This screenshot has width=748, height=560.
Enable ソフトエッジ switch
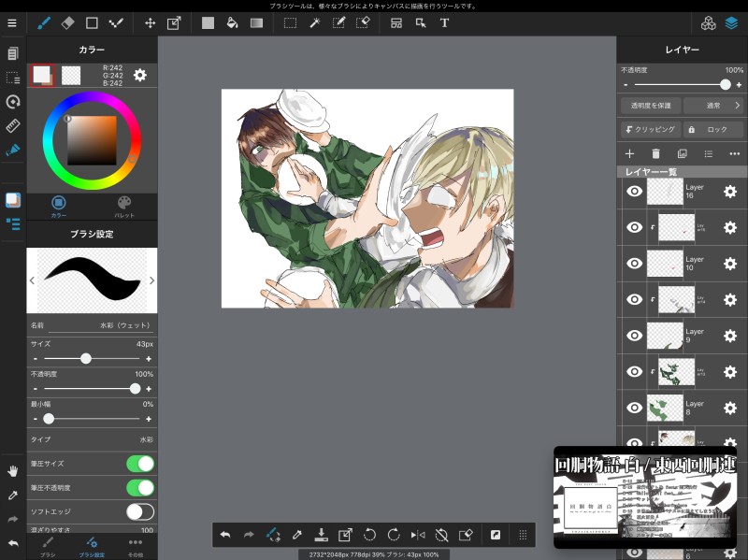pos(140,511)
